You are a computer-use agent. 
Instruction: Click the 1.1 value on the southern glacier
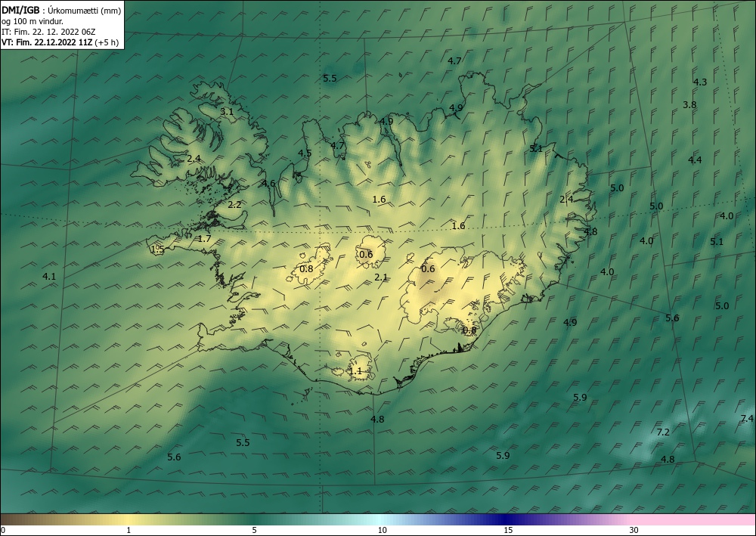click(355, 371)
